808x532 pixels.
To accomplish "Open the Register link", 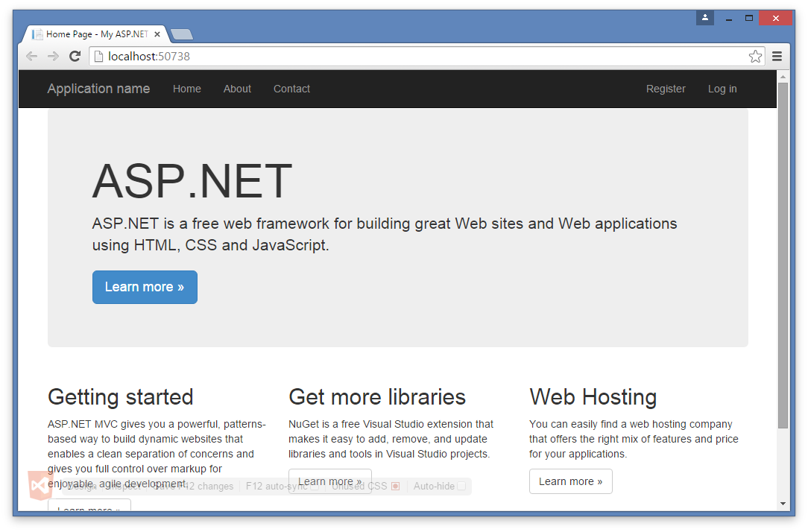I will 666,89.
